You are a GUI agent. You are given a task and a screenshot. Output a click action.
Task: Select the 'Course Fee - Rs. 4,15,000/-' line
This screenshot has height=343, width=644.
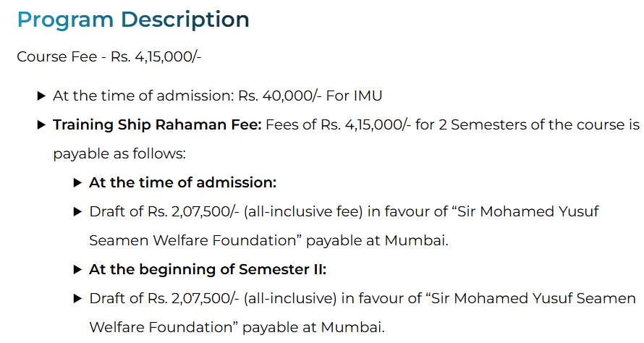tap(109, 56)
